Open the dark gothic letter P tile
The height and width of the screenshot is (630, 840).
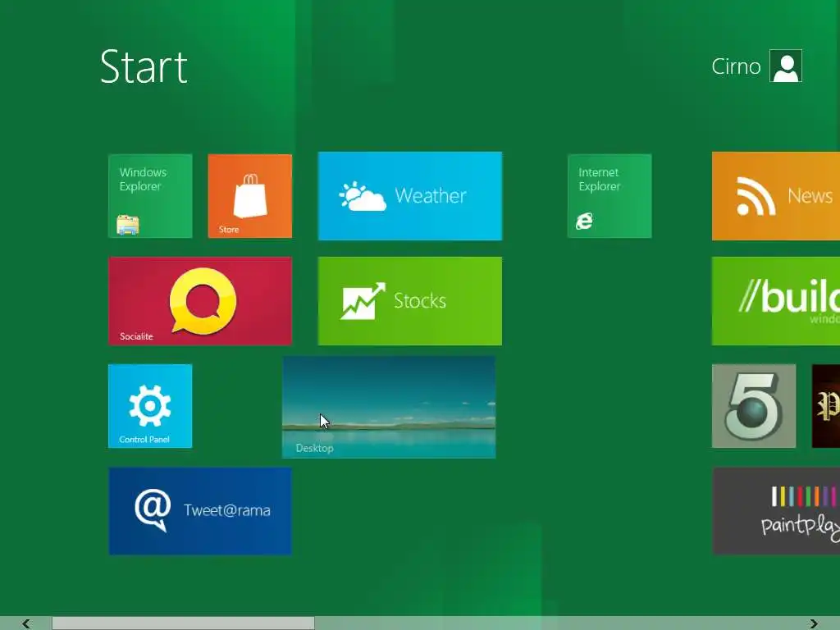[x=826, y=406]
